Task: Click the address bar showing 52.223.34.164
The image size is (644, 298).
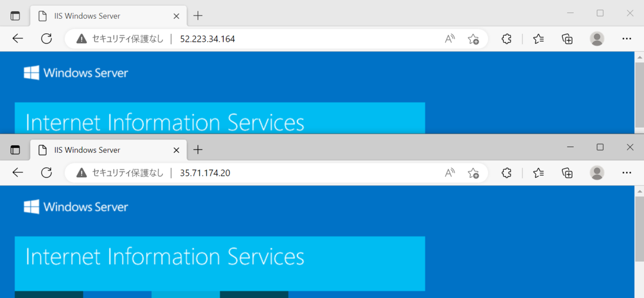Action: pos(276,39)
